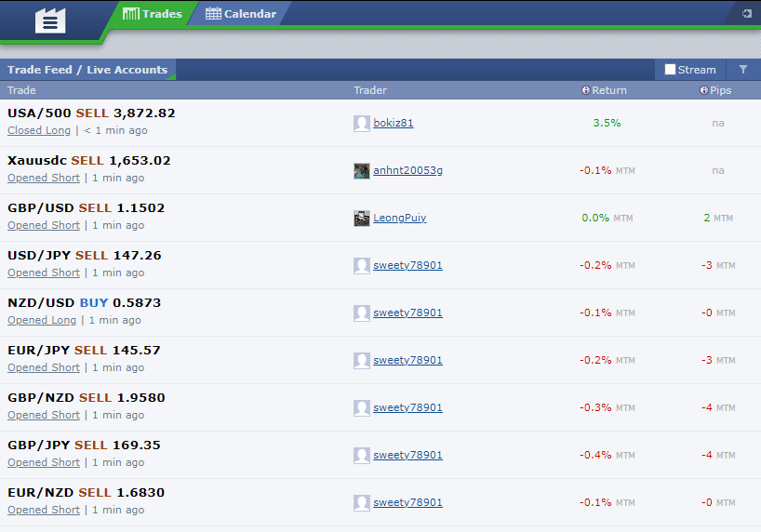Open Opened Short link under Xauusdc
761x532 pixels.
point(44,179)
